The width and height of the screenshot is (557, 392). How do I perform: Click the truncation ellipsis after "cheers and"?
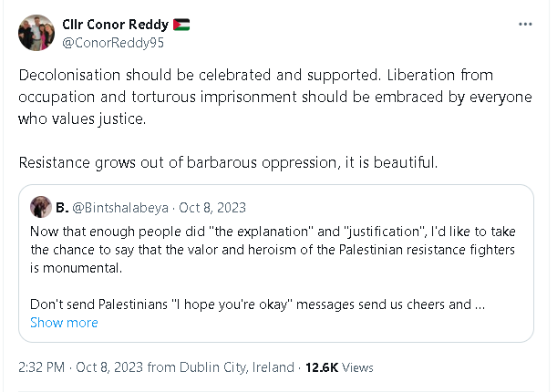[x=479, y=304]
